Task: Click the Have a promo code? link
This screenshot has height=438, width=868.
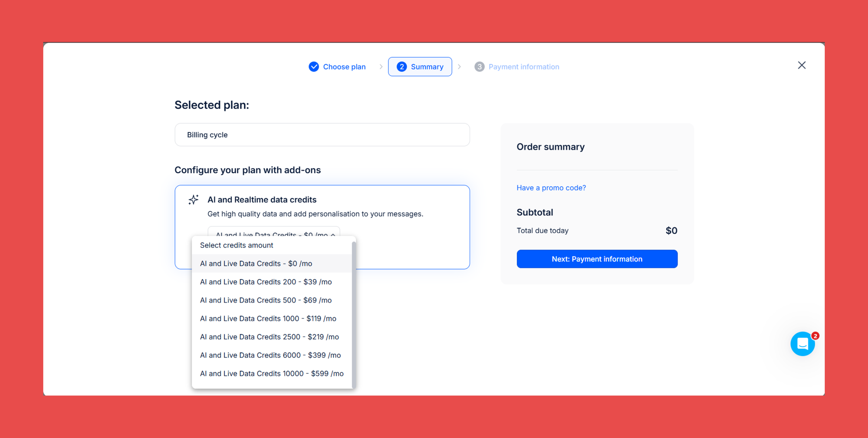Action: pos(551,188)
